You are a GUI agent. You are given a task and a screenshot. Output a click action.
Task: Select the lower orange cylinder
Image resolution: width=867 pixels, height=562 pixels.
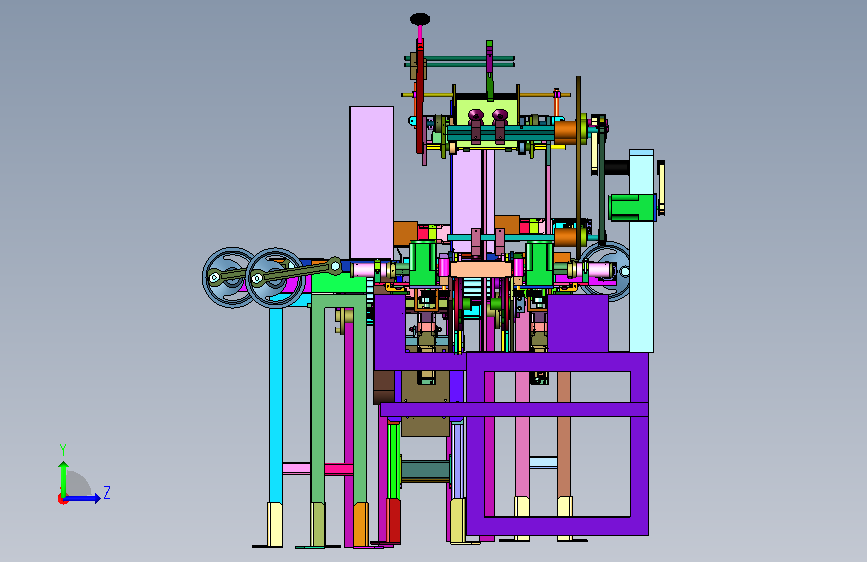(x=566, y=237)
